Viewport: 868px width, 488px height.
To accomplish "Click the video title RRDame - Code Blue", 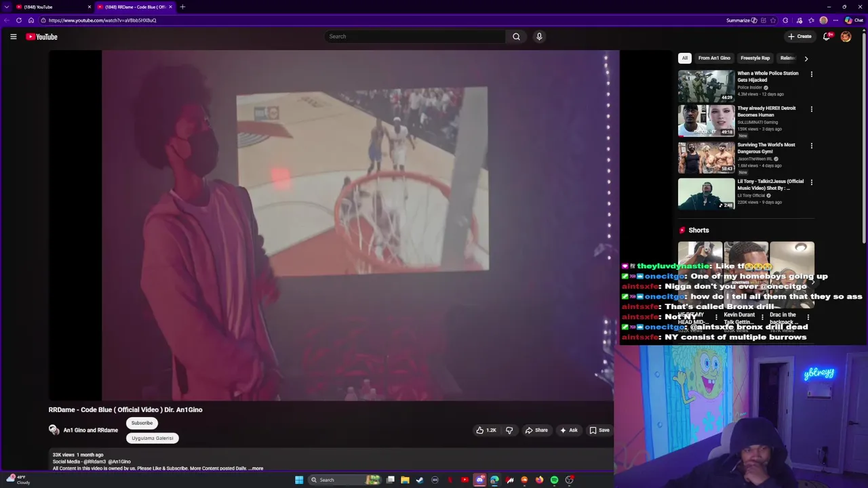I will click(x=125, y=409).
